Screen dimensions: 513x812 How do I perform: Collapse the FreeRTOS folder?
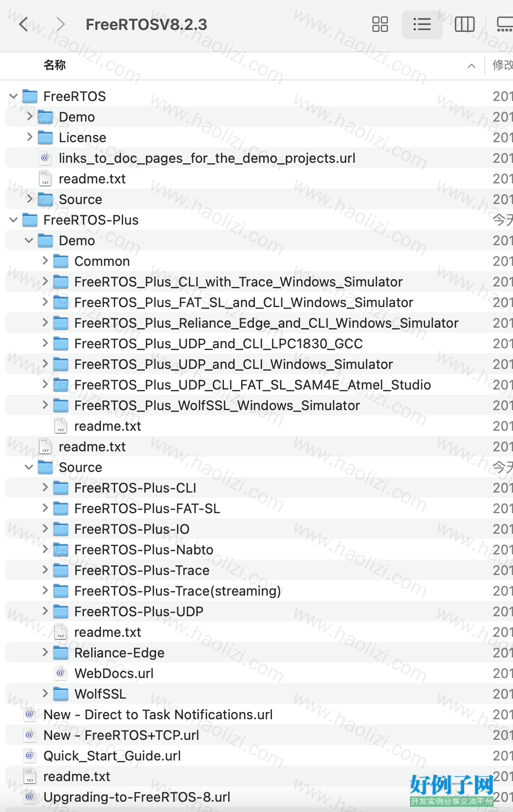point(13,96)
